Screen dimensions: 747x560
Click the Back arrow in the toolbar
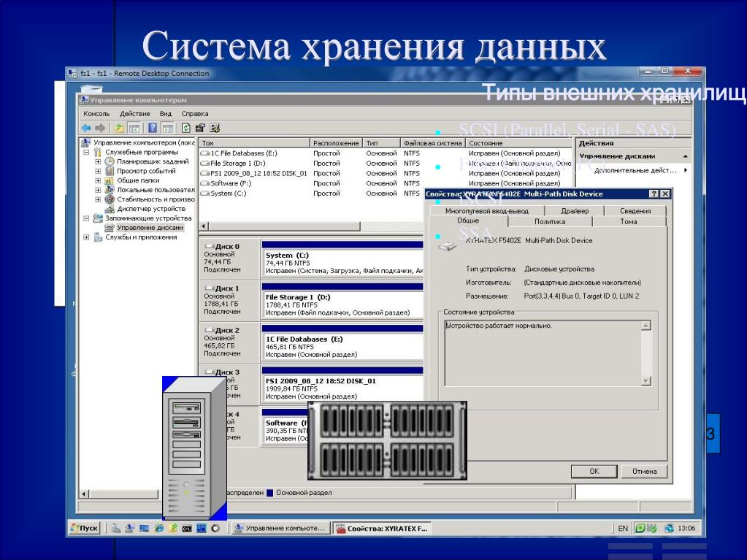(86, 128)
